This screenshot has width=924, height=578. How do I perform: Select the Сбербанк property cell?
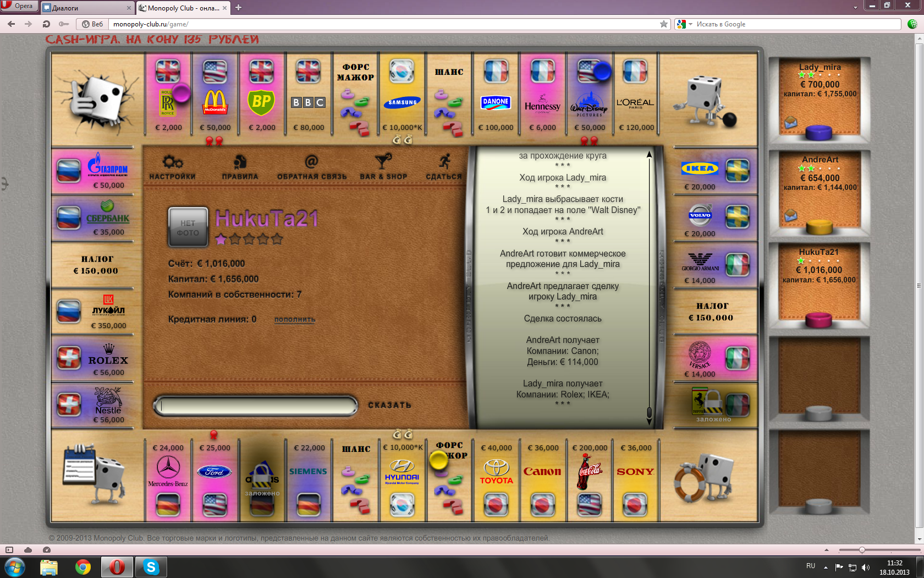click(92, 218)
